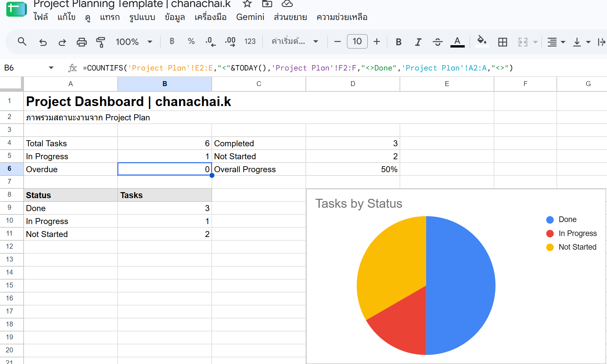
Task: Print the spreadsheet
Action: click(81, 42)
